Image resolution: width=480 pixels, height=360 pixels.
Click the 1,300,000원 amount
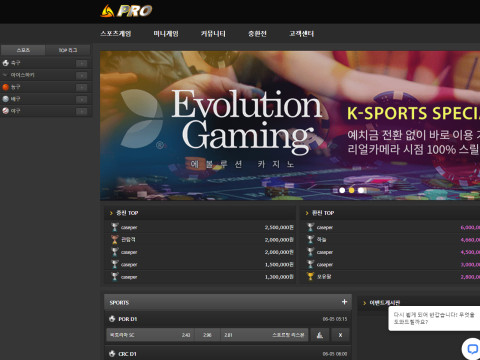[x=279, y=277]
